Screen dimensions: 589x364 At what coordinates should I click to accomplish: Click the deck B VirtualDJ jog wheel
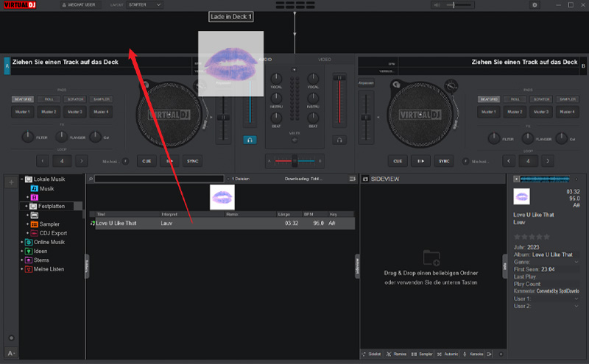420,115
